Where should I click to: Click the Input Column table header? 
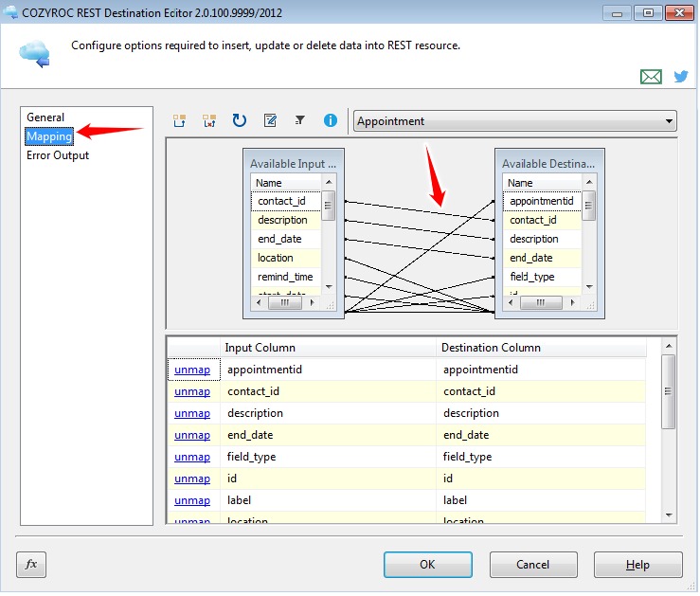328,349
